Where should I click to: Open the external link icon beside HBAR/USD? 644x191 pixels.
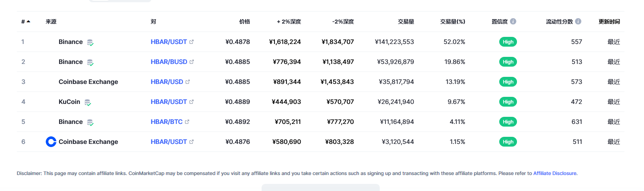click(x=188, y=82)
